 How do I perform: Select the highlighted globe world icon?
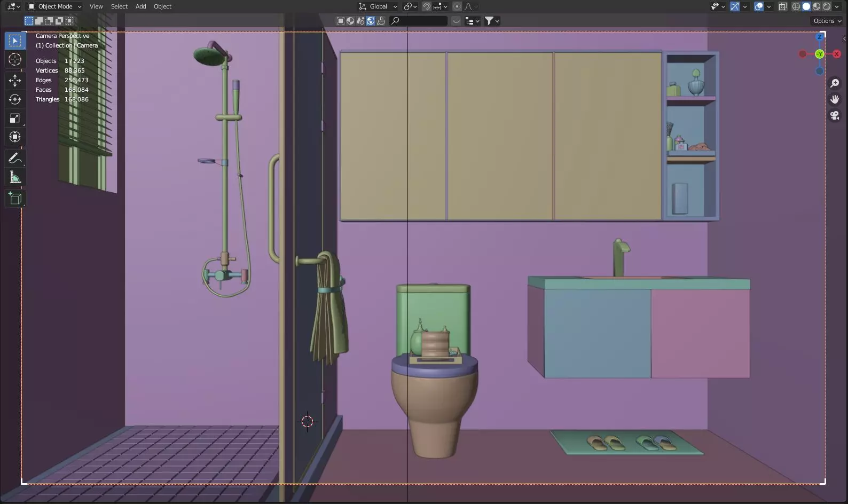(371, 21)
